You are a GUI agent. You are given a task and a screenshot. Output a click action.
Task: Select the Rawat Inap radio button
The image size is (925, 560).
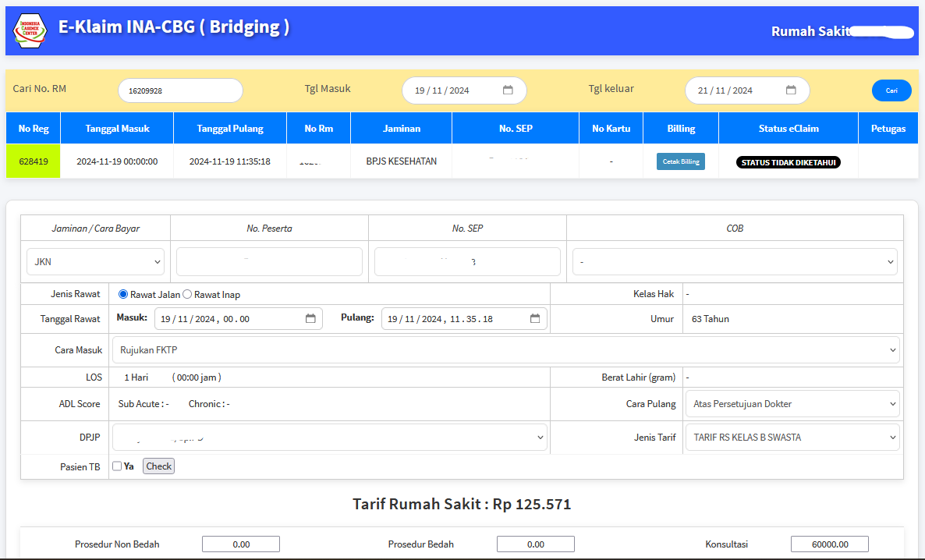187,294
